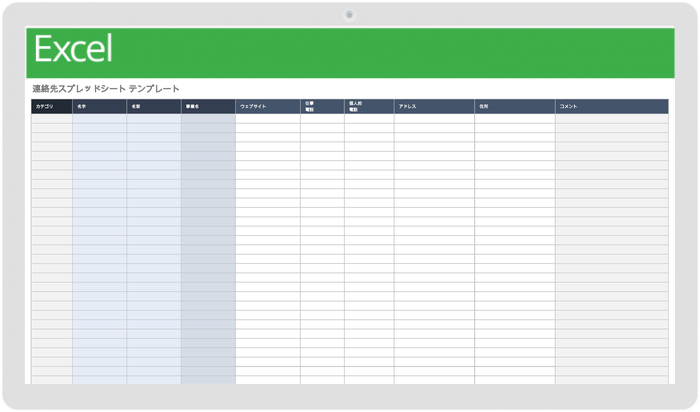Select the ウェブサイト column header
This screenshot has height=412, width=700.
coord(268,106)
